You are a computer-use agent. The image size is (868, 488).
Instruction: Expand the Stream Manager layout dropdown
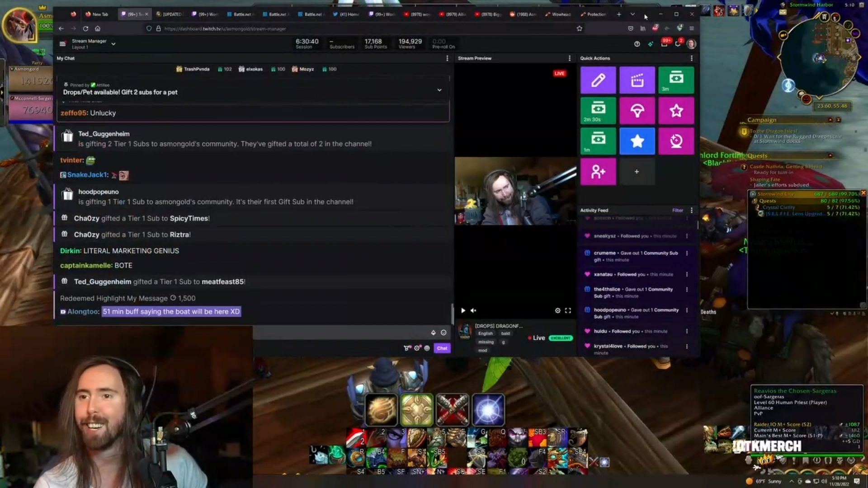coord(113,44)
